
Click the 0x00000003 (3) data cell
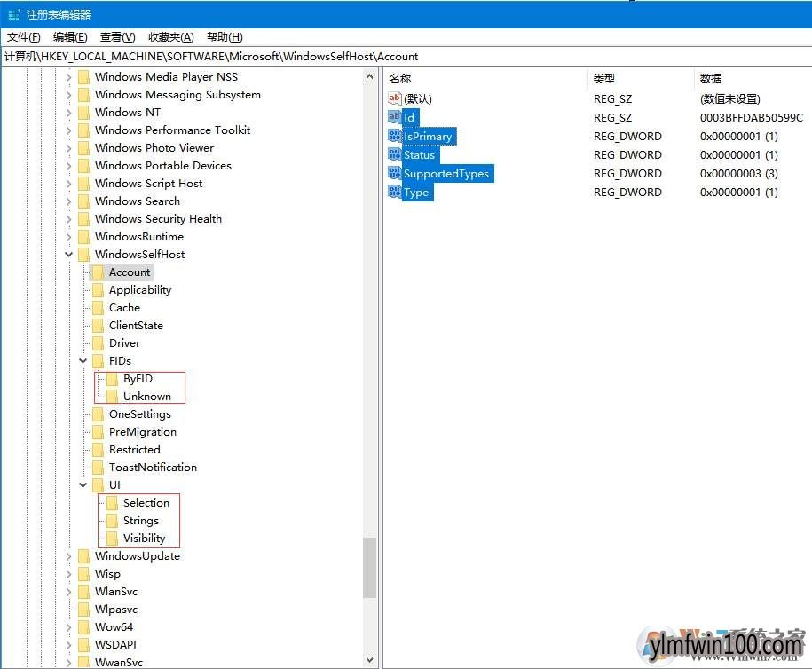739,174
